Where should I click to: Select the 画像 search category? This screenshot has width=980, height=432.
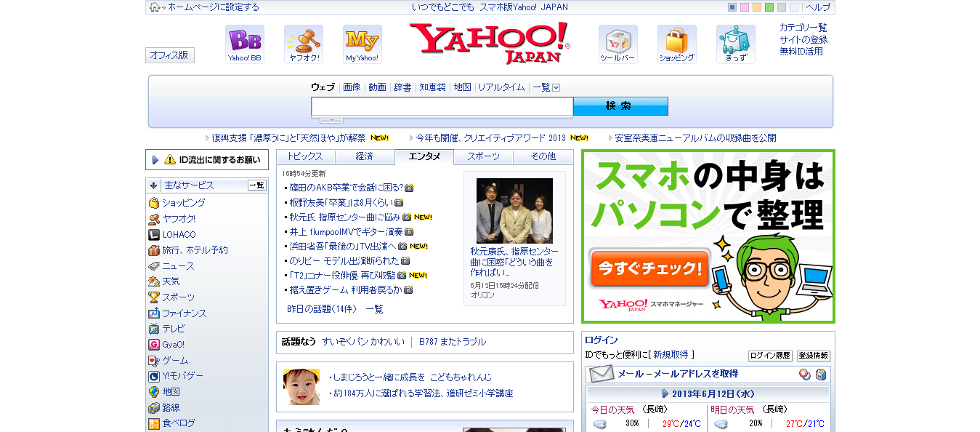point(352,87)
